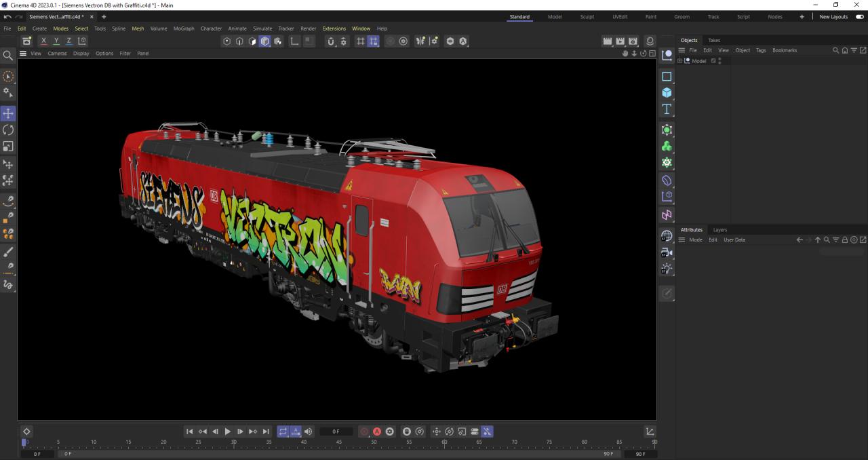The image size is (868, 460).
Task: Jump to end of animation
Action: [266, 432]
